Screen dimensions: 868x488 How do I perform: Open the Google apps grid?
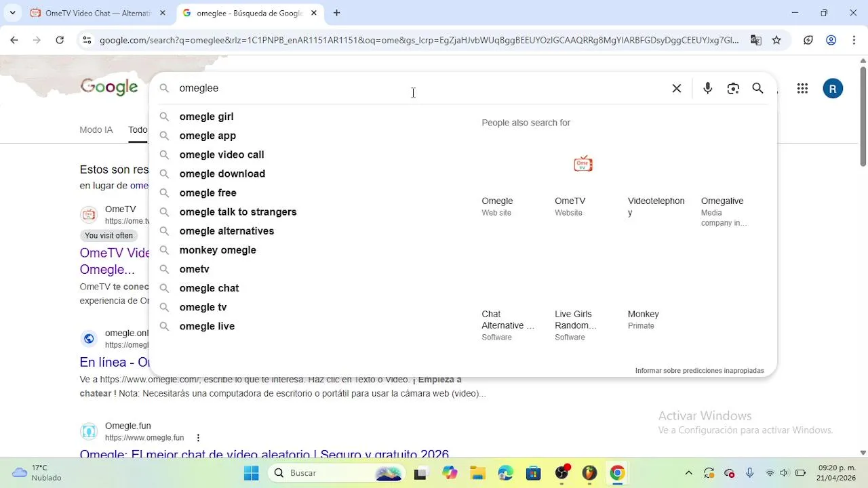pos(802,88)
